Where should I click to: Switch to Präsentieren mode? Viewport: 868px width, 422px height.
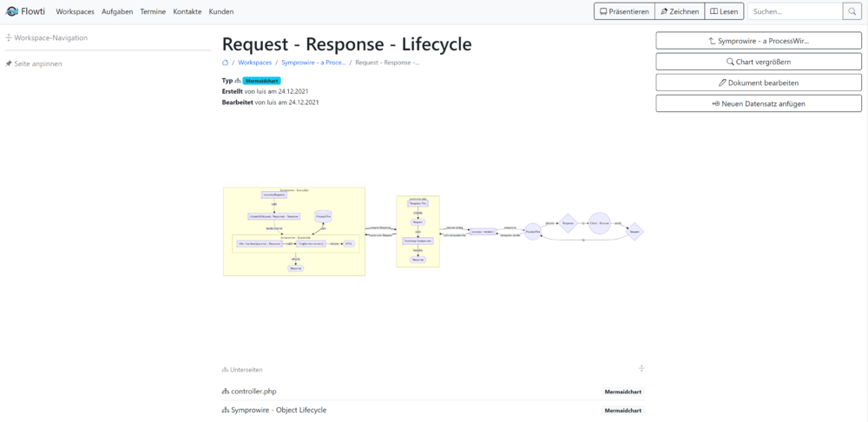[623, 12]
